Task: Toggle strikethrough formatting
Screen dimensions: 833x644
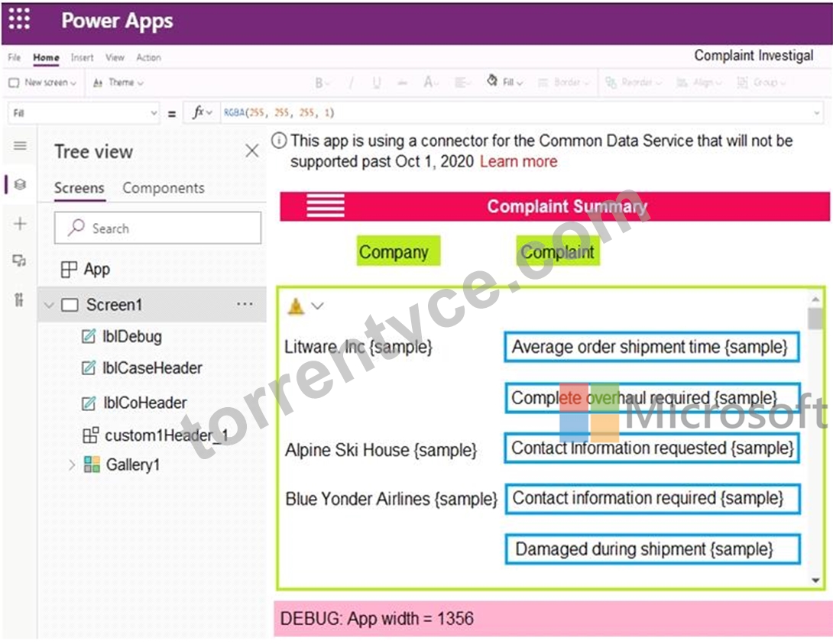Action: click(403, 83)
